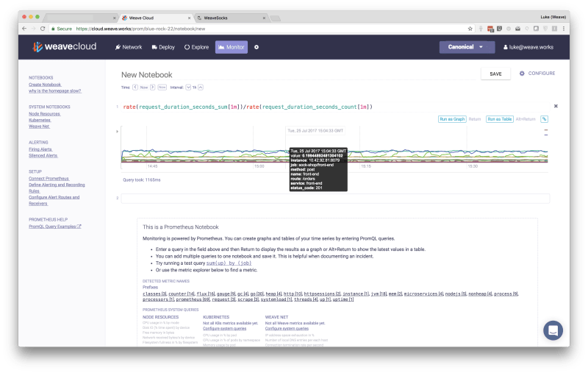Bookmark the page with star icon
The width and height of the screenshot is (588, 373).
click(x=470, y=29)
